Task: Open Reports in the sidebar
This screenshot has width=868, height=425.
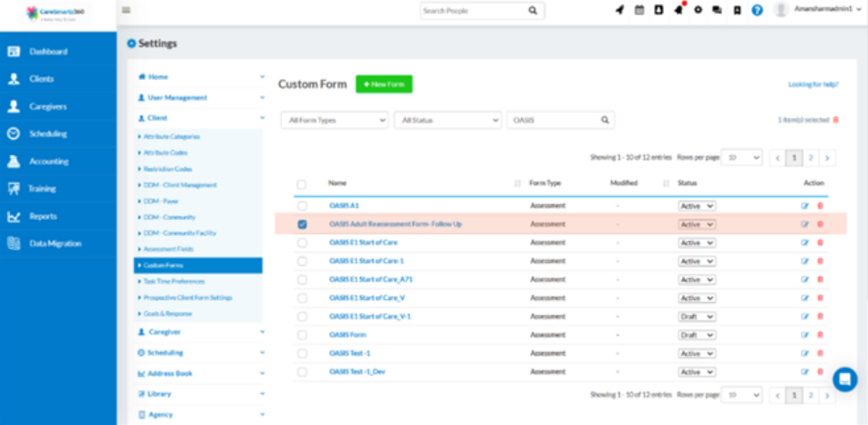Action: coord(58,216)
